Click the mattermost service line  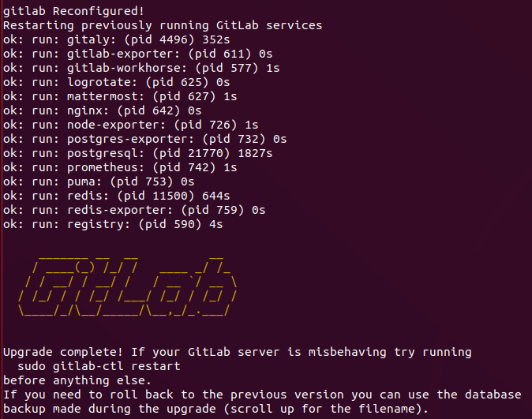[120, 97]
